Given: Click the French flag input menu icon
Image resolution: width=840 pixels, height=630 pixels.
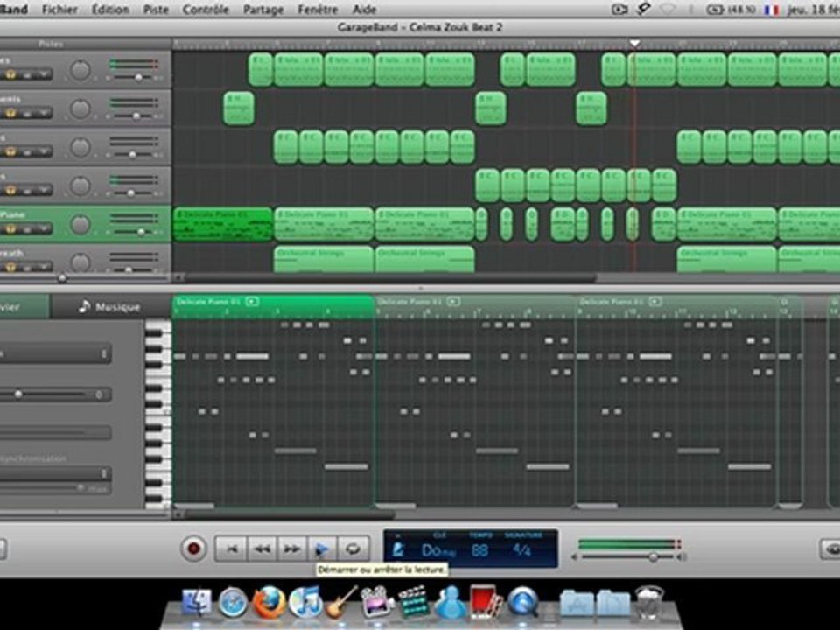Looking at the screenshot, I should pyautogui.click(x=771, y=9).
